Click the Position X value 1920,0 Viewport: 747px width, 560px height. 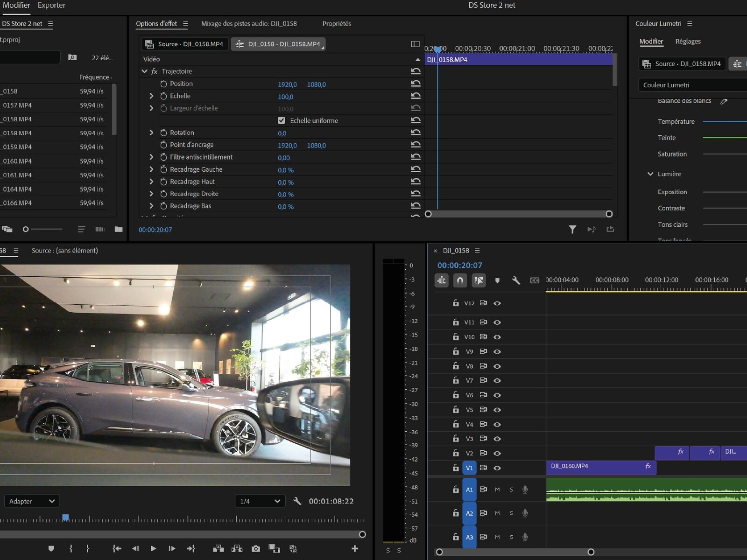(x=287, y=84)
